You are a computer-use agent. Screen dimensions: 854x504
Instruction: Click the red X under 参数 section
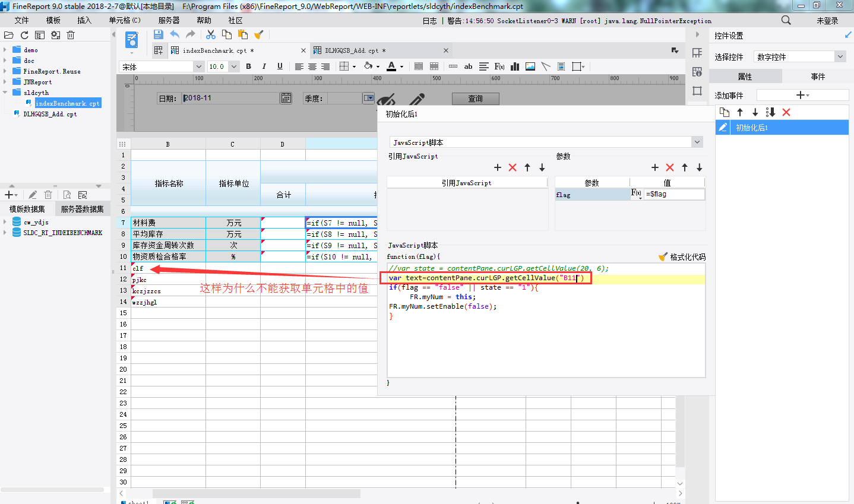670,167
